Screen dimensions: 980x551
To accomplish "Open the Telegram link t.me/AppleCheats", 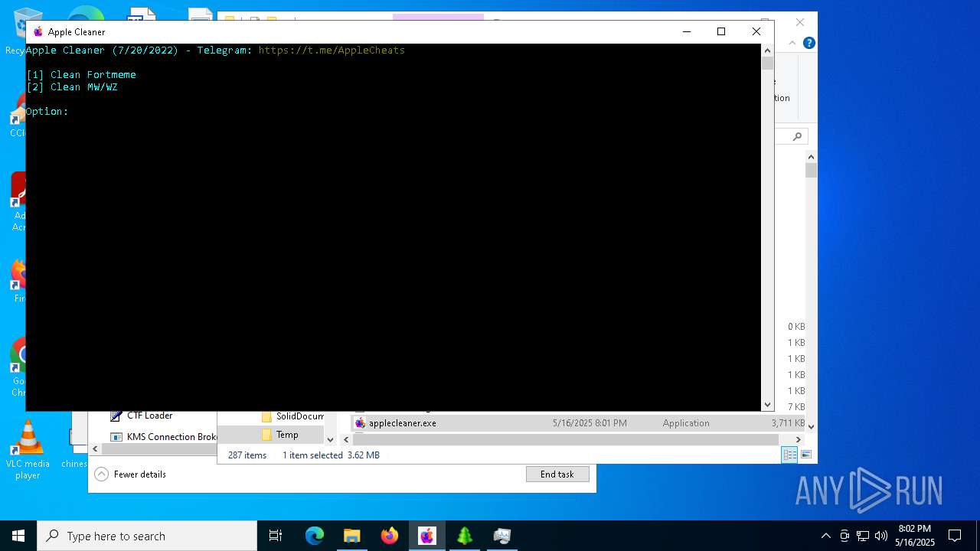I will [332, 51].
